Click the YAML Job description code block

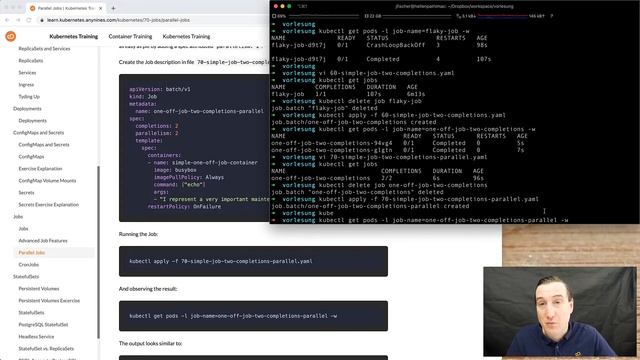194,148
